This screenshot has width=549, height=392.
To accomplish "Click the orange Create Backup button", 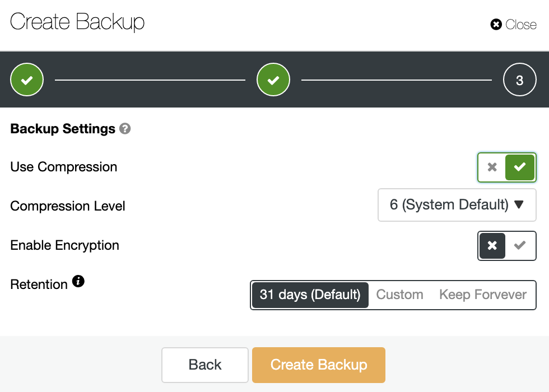I will tap(319, 365).
